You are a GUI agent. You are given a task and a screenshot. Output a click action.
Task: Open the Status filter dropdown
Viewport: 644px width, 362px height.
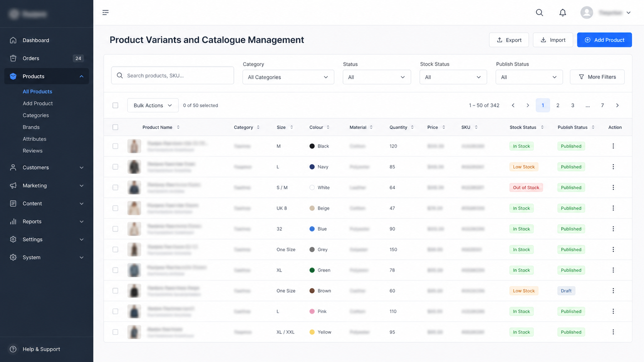click(377, 77)
